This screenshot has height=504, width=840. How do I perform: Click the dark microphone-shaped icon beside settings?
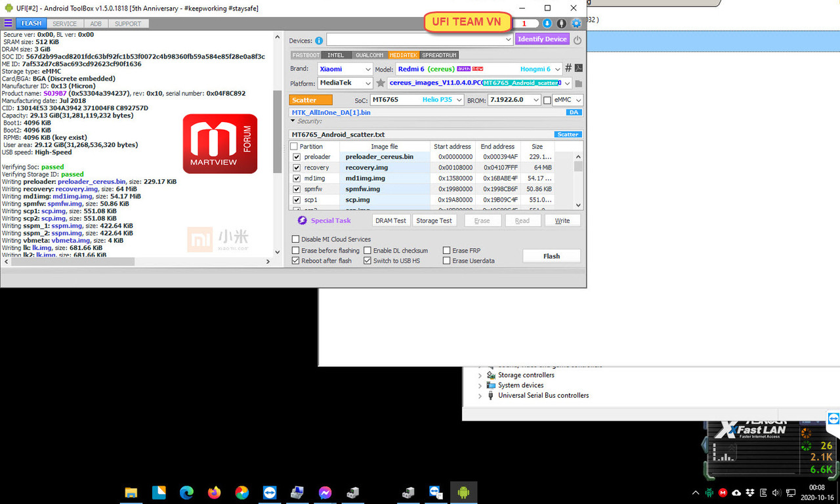coord(562,24)
